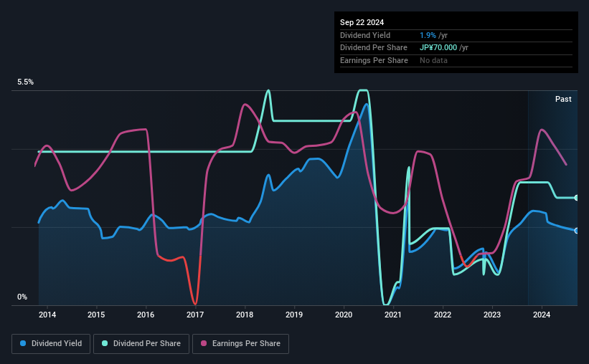Image resolution: width=589 pixels, height=364 pixels.
Task: Click the 2024 year label on axis
Action: pyautogui.click(x=542, y=315)
